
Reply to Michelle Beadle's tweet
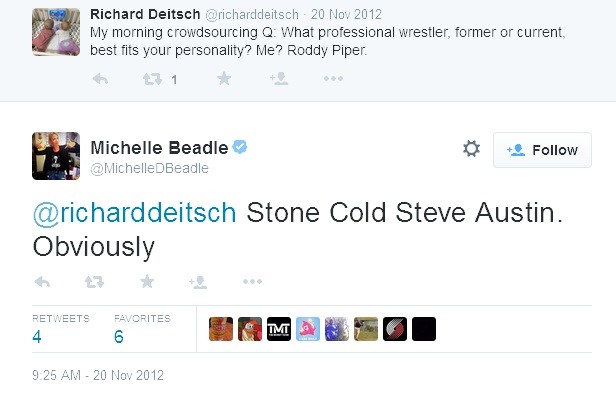point(42,282)
